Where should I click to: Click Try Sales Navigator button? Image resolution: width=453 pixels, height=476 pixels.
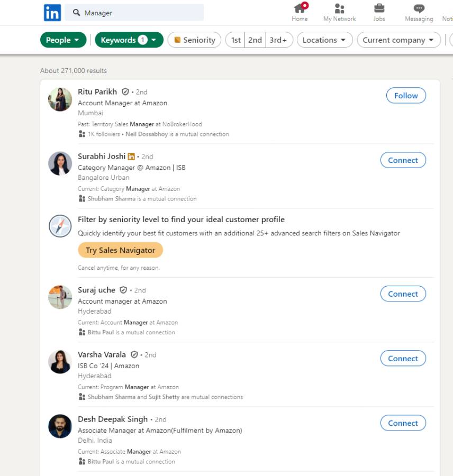pyautogui.click(x=120, y=250)
